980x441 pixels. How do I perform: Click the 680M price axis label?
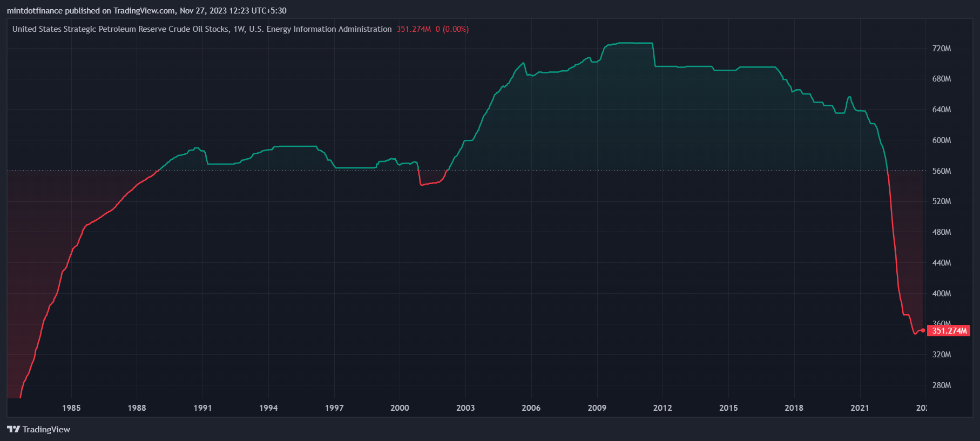pyautogui.click(x=942, y=79)
